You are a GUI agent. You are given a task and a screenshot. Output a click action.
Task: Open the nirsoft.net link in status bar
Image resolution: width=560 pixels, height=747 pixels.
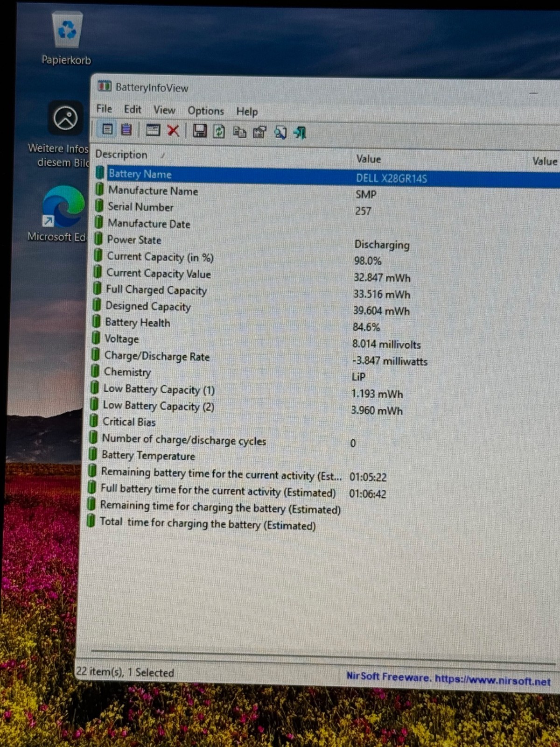click(492, 680)
